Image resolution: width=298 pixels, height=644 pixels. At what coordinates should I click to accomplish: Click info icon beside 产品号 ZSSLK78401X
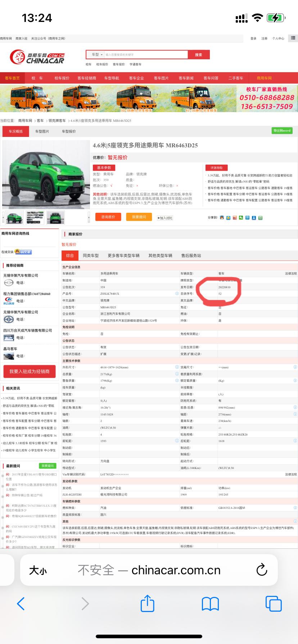[x=177, y=294]
